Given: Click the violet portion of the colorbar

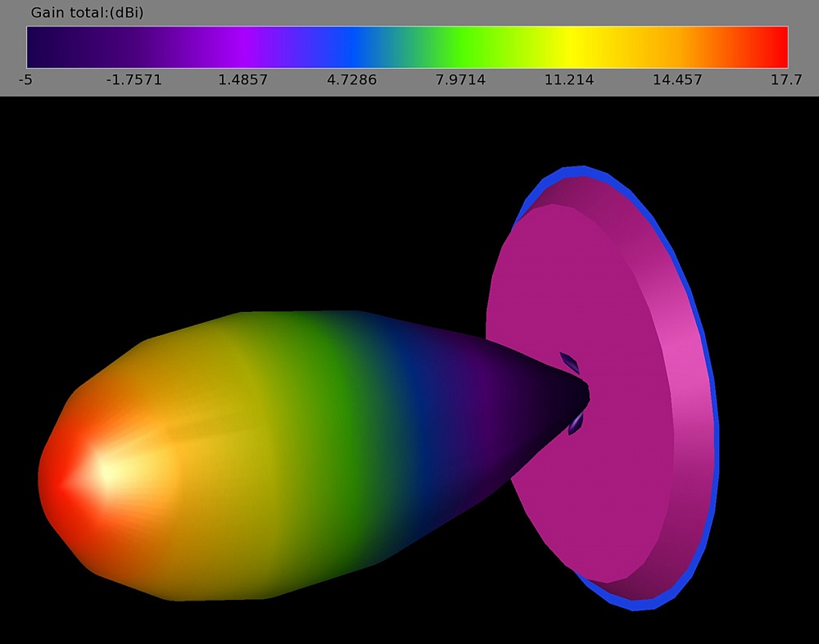Looking at the screenshot, I should point(246,47).
